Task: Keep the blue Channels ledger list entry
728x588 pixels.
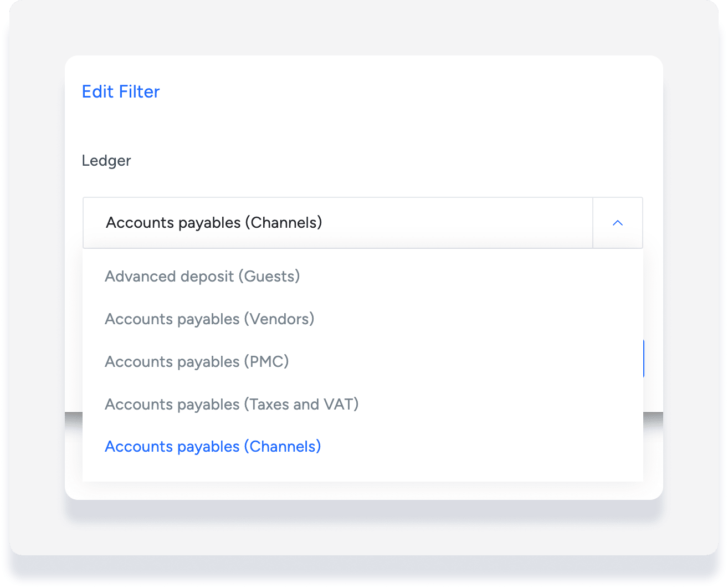Action: [x=213, y=447]
